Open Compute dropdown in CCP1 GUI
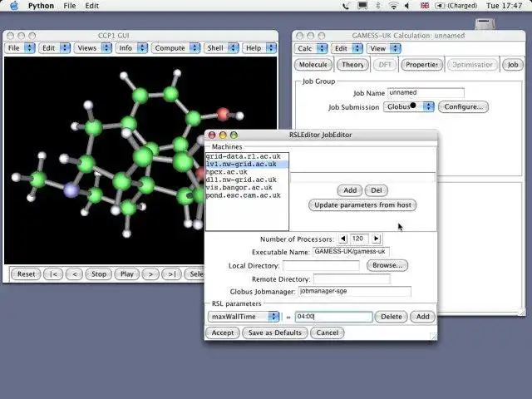Viewport: 532px width, 399px height. point(175,48)
